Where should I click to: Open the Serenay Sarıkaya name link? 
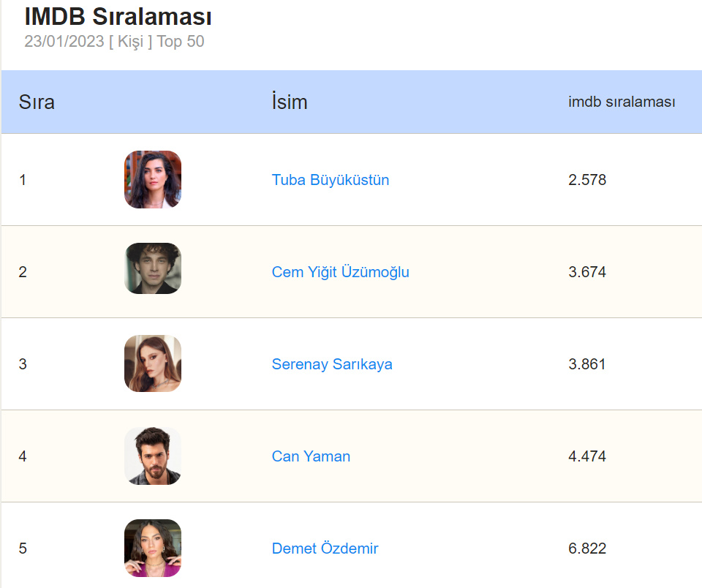tap(331, 364)
